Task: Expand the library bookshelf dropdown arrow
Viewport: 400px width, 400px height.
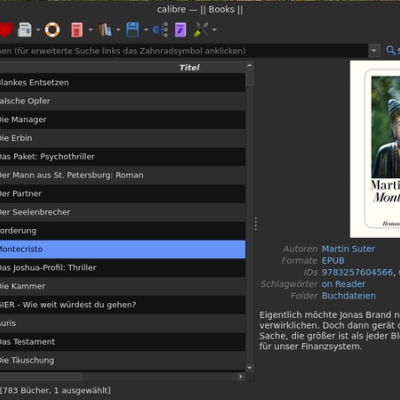Action: (118, 30)
